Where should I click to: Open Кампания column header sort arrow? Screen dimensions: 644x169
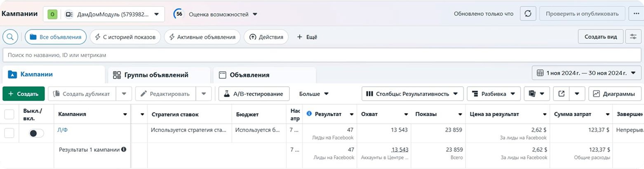(125, 114)
